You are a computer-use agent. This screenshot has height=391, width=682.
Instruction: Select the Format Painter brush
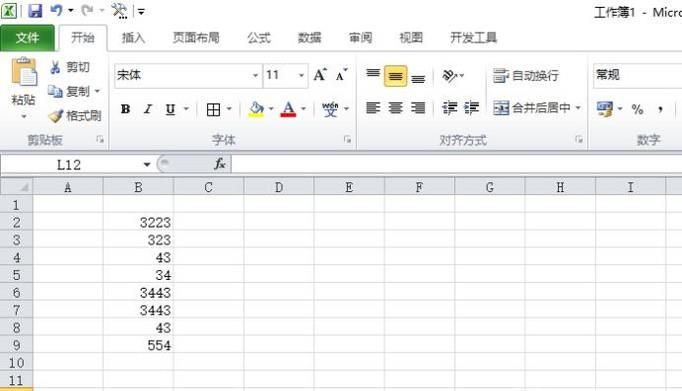point(55,116)
